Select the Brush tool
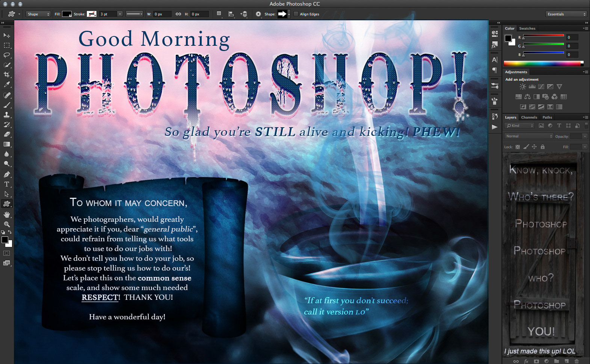This screenshot has width=590, height=364. (x=7, y=105)
